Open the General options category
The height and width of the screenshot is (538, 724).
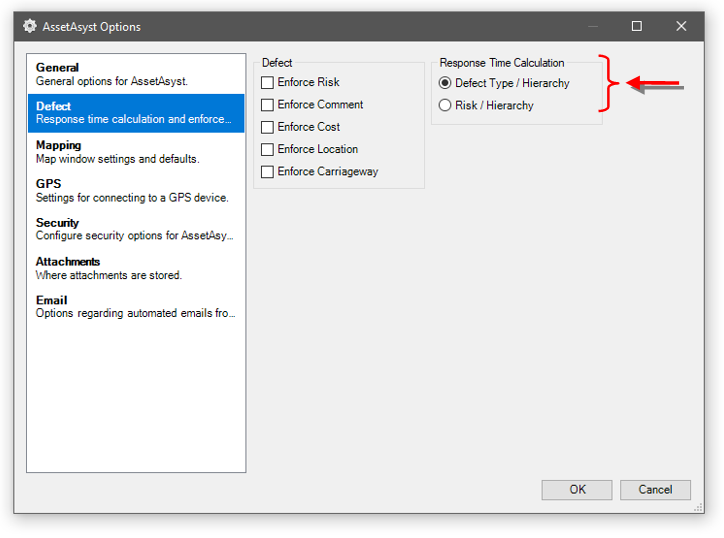(x=135, y=75)
